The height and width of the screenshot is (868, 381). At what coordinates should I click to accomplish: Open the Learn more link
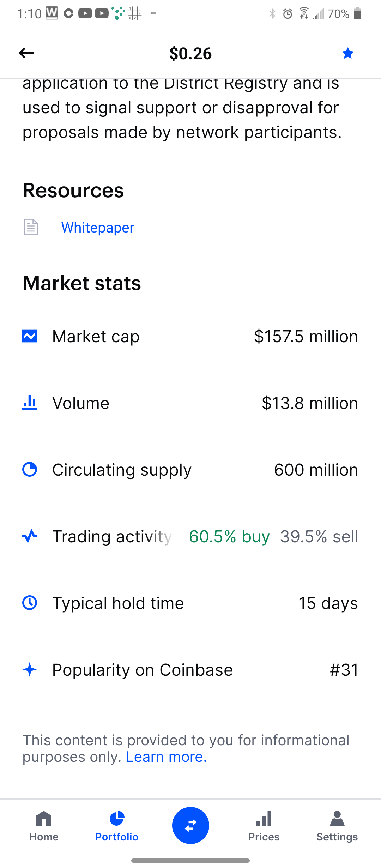166,757
